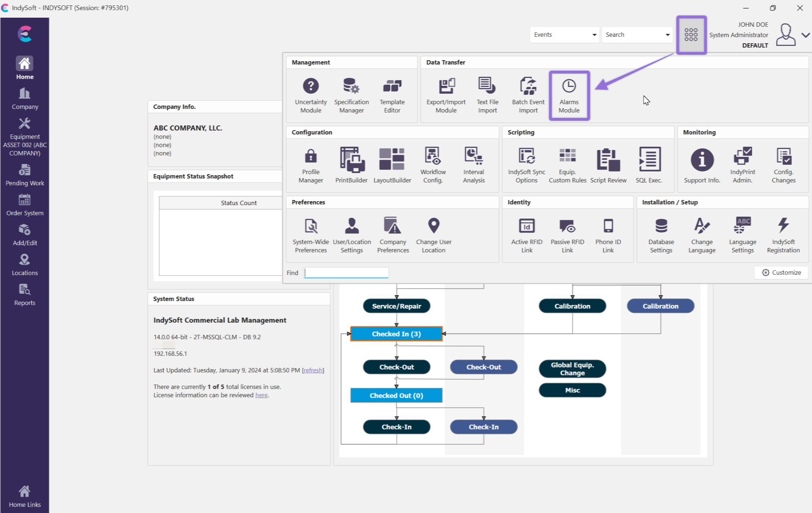Click the Customize button
This screenshot has height=513, width=812.
tap(781, 273)
